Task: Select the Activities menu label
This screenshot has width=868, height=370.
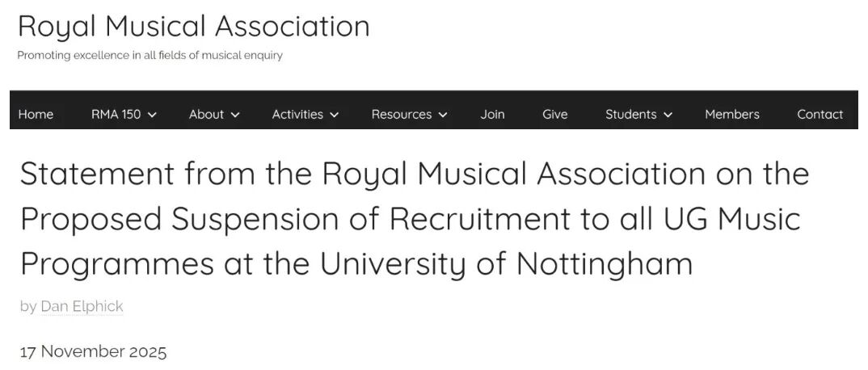Action: point(297,115)
